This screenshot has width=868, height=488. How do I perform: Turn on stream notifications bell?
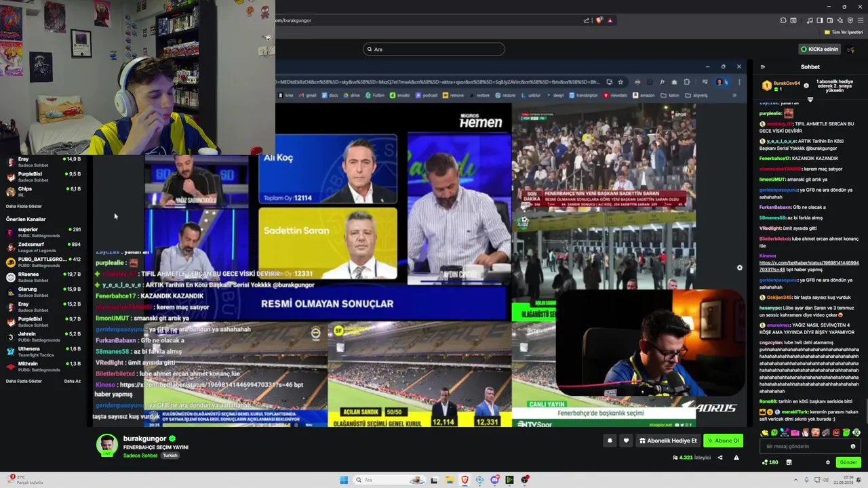[610, 441]
